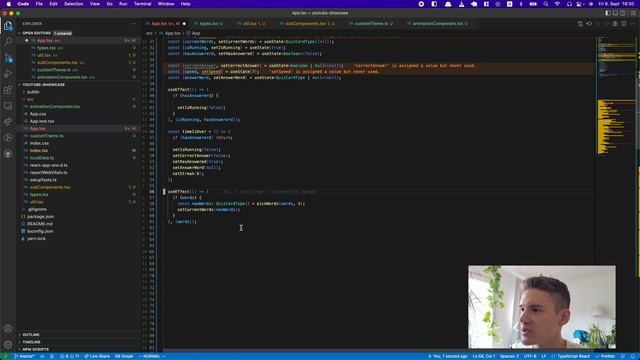Open the Remote Explorer view
640x360 pixels.
tap(8, 106)
